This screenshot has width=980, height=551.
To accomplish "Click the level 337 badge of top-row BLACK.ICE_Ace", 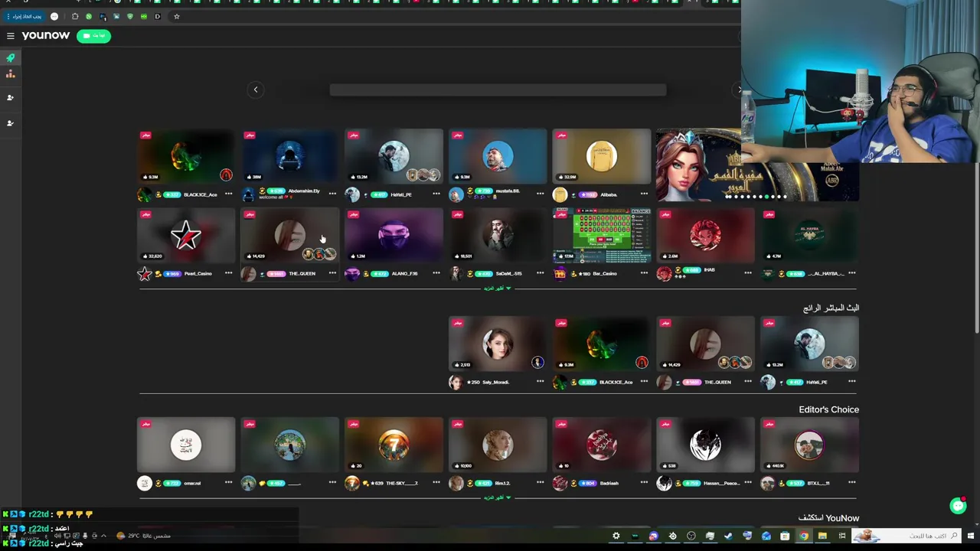I will [171, 194].
